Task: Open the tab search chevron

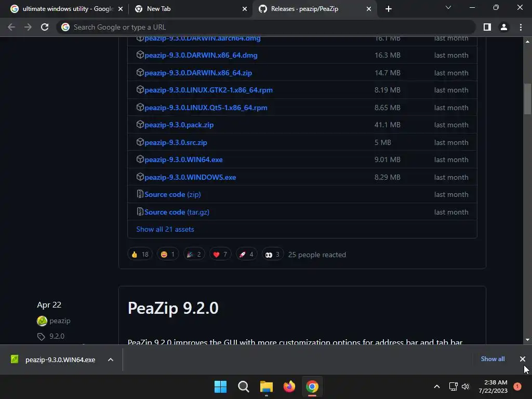Action: (x=448, y=7)
